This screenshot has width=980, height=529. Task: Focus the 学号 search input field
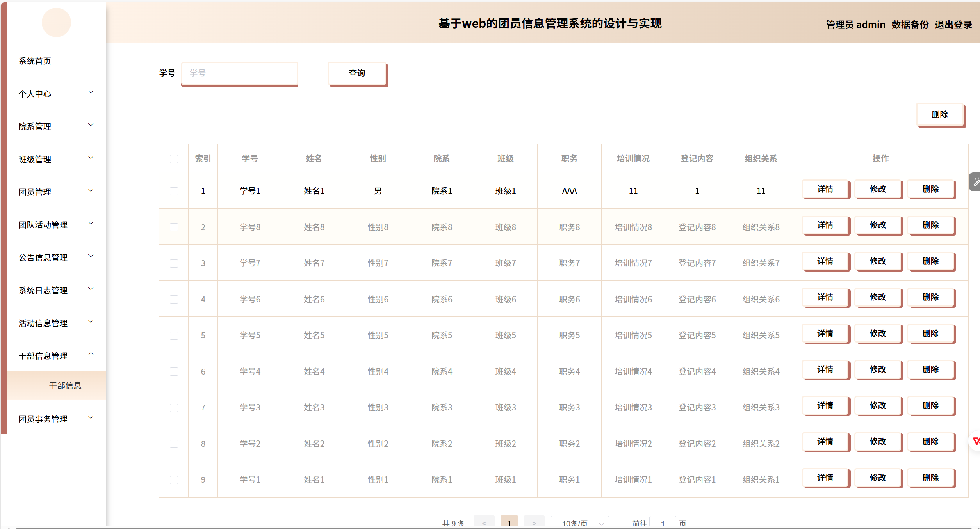239,73
